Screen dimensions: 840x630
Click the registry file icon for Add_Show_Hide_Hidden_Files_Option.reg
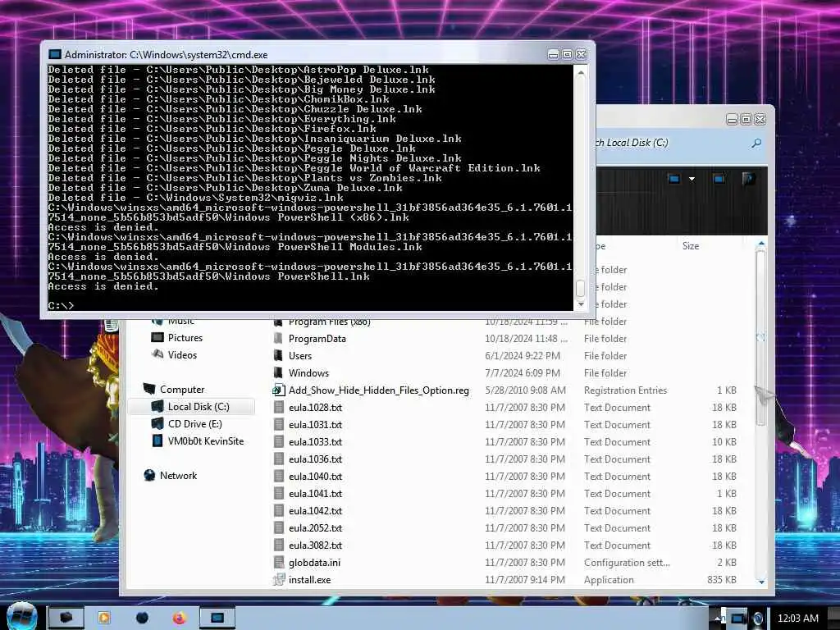click(279, 390)
